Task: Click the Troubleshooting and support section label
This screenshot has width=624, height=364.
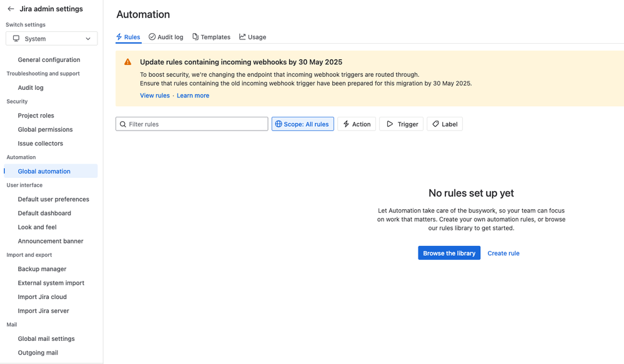Action: point(43,74)
